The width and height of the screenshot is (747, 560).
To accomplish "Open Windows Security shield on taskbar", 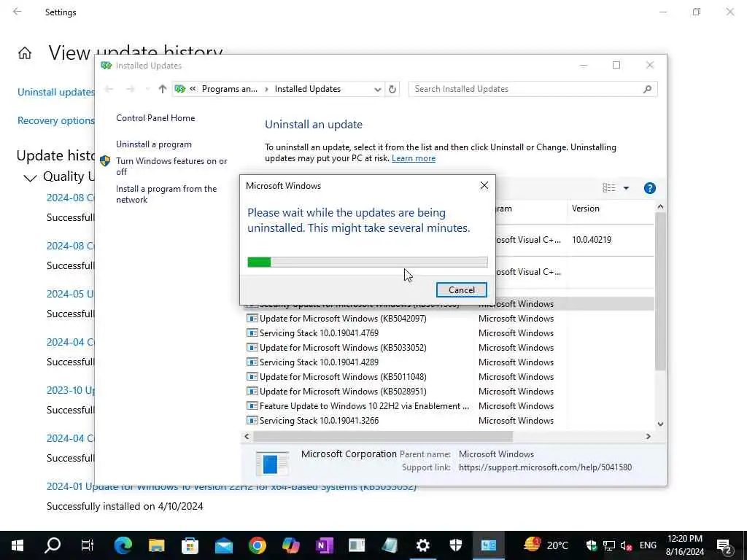I will 456,545.
